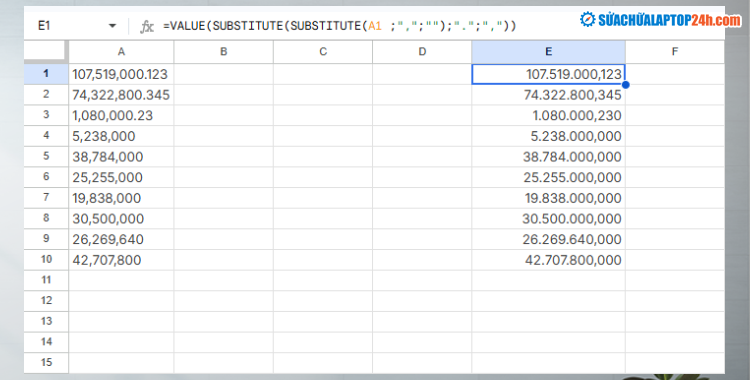Select column D header
This screenshot has width=750, height=380.
point(422,52)
